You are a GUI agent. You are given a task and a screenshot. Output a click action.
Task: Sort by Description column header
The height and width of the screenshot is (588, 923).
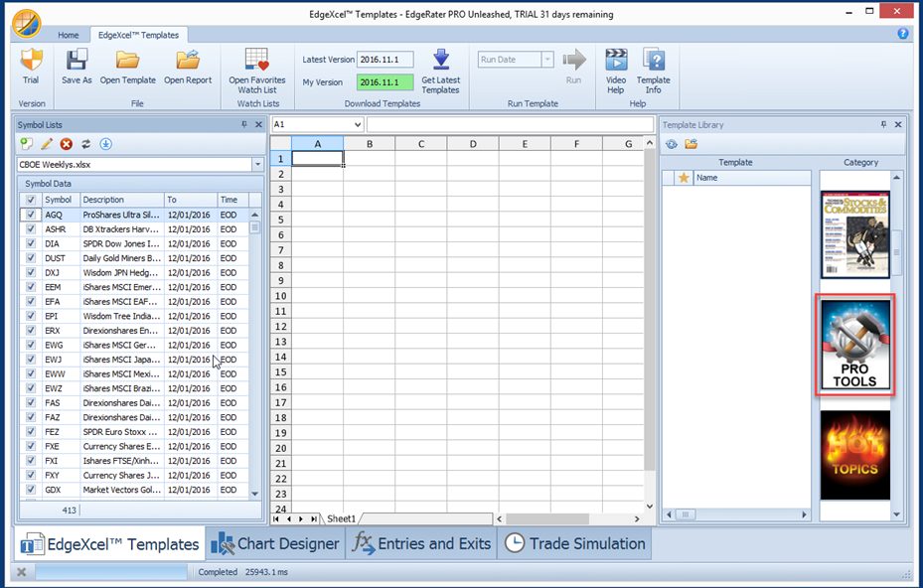tap(122, 200)
